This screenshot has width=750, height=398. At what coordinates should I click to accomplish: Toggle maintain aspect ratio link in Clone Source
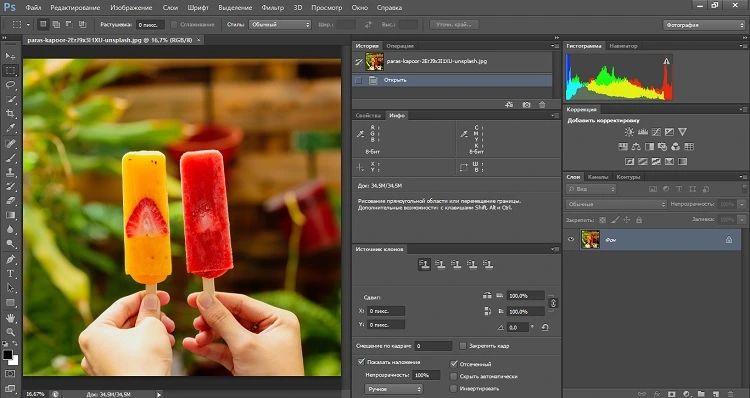[553, 303]
